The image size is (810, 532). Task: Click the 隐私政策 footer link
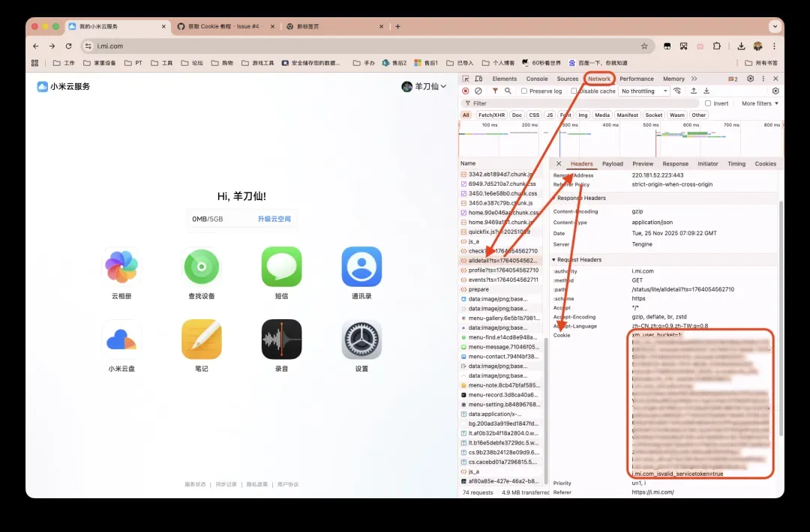click(256, 484)
